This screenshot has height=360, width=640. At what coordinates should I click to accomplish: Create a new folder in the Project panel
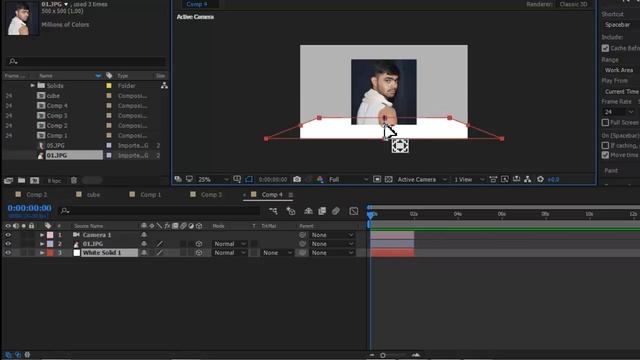pos(21,180)
